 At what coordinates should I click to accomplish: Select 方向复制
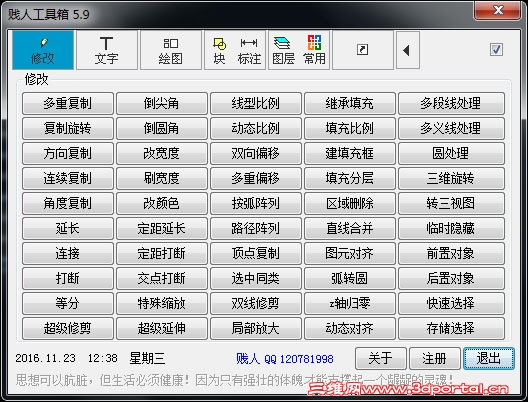click(68, 154)
